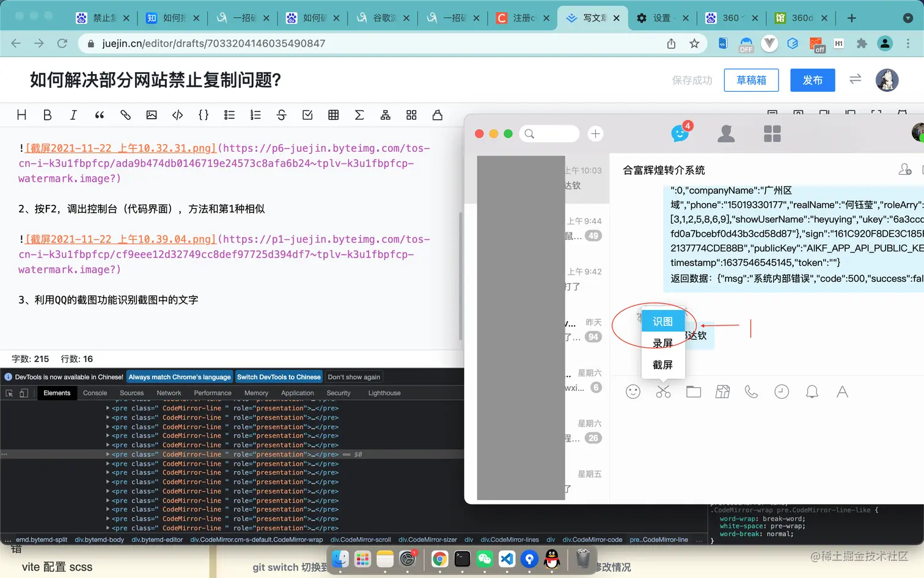
Task: Insert an image using the editor toolbar icon
Action: 152,114
